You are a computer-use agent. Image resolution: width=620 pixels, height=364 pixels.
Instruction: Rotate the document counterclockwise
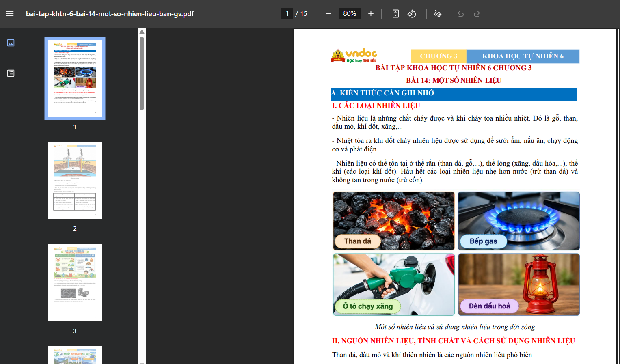[412, 14]
